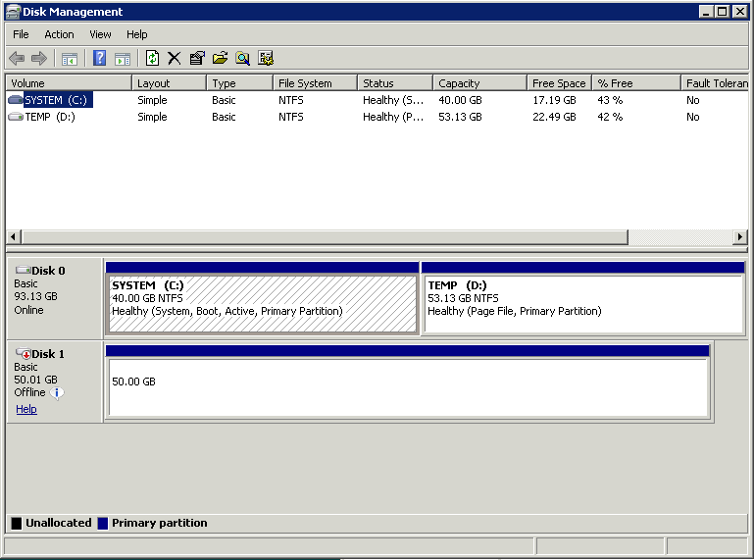Click the 17.19 GB free space cell

click(554, 100)
